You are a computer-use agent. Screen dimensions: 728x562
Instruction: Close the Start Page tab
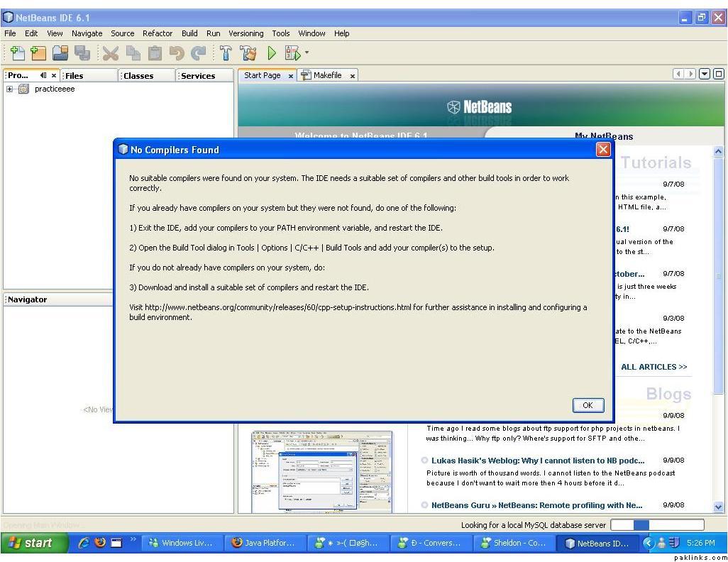tap(291, 76)
